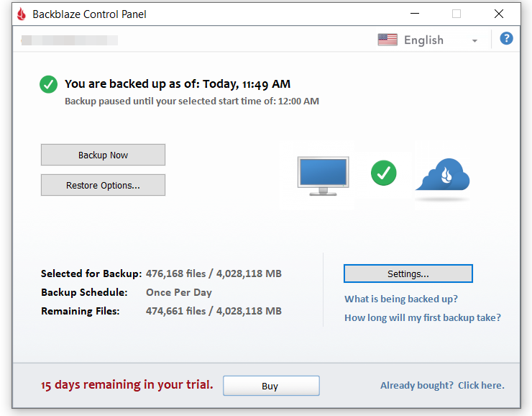Click the green checkmark between monitor and cloud
The image size is (532, 416).
[x=383, y=173]
